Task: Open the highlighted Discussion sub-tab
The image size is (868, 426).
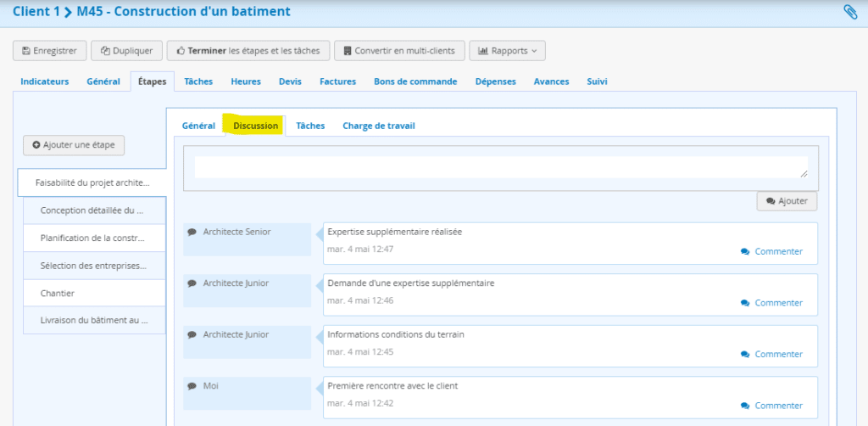Action: [x=255, y=126]
